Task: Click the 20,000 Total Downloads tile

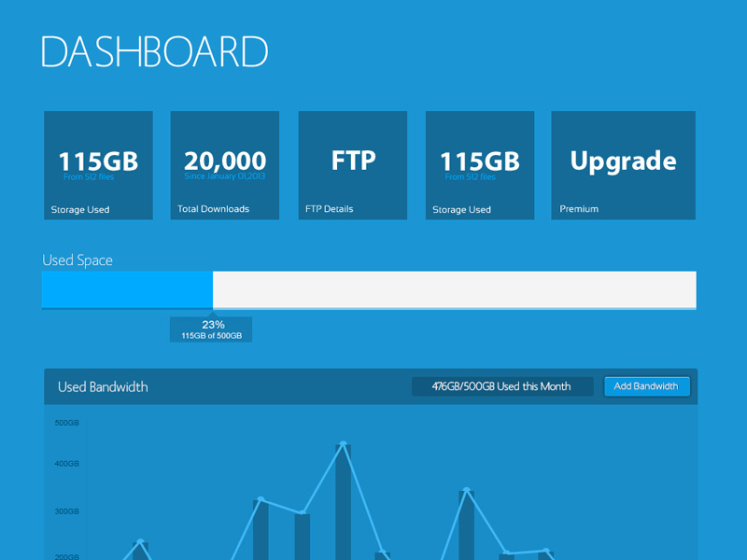Action: [224, 164]
